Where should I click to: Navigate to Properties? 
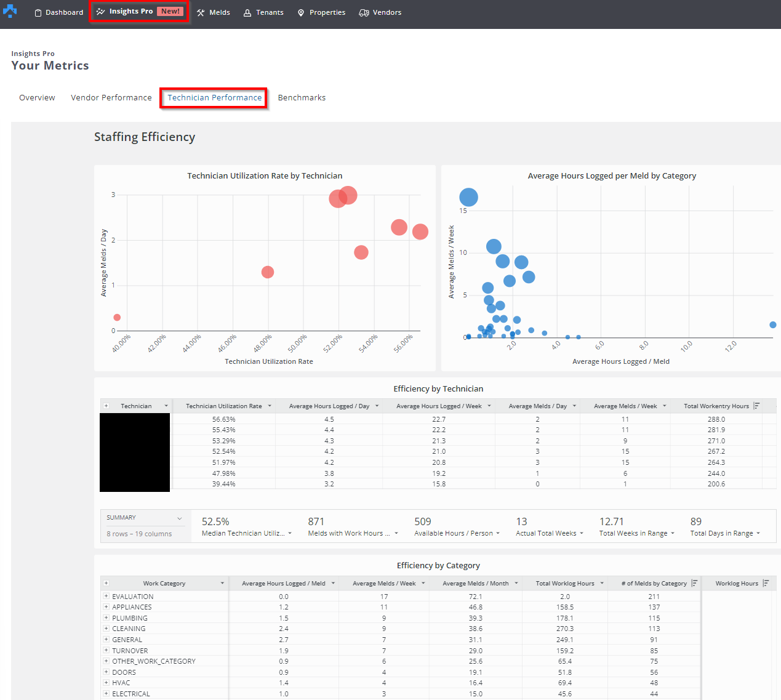tap(321, 12)
